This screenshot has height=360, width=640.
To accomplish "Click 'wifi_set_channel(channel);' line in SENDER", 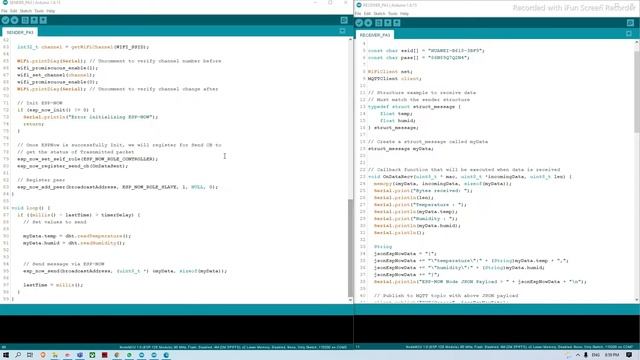I will coord(56,75).
